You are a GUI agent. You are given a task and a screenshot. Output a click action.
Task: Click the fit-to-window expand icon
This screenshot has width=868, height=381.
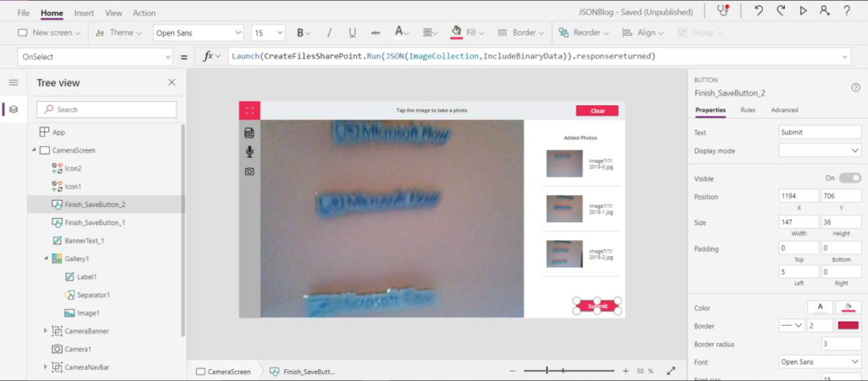671,371
